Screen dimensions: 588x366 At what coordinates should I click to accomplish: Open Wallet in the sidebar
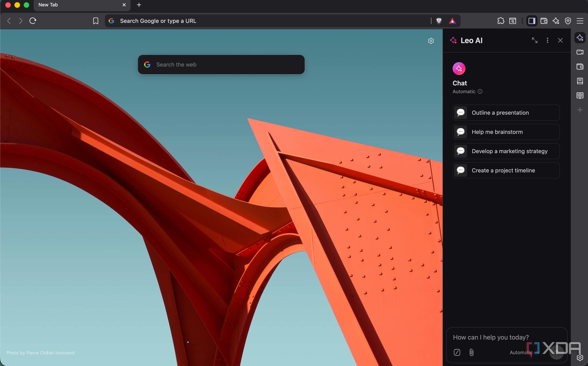pyautogui.click(x=580, y=67)
